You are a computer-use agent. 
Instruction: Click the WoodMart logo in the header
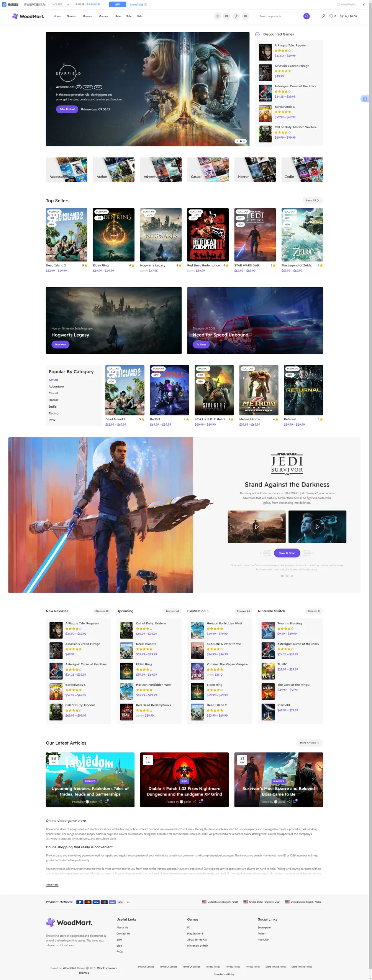click(28, 16)
